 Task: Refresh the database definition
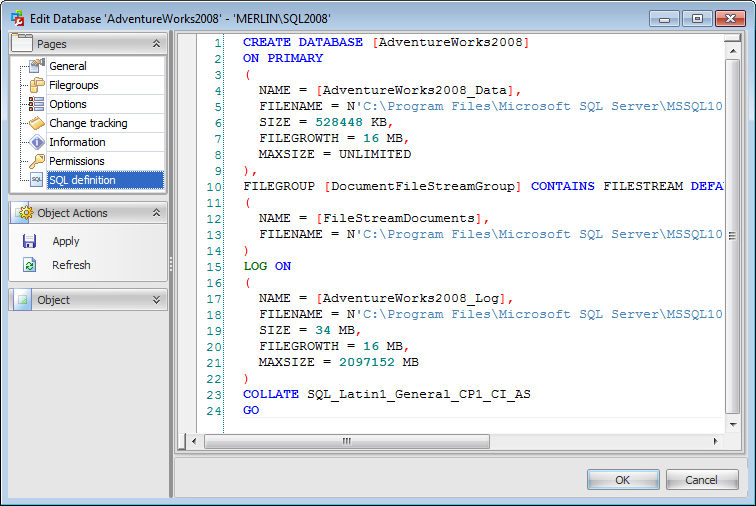click(71, 265)
